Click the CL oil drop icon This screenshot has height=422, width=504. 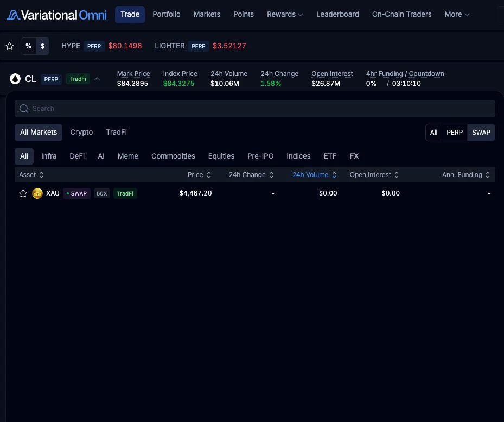[15, 79]
